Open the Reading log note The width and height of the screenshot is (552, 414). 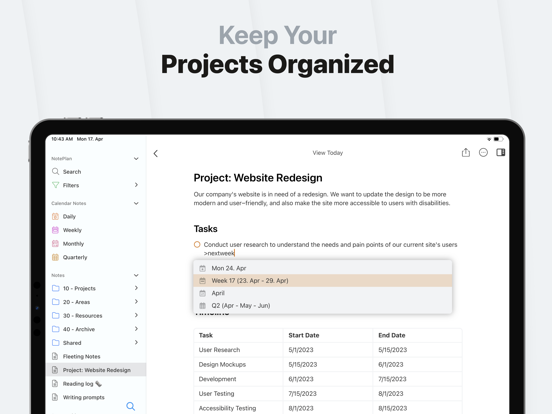tap(96, 383)
